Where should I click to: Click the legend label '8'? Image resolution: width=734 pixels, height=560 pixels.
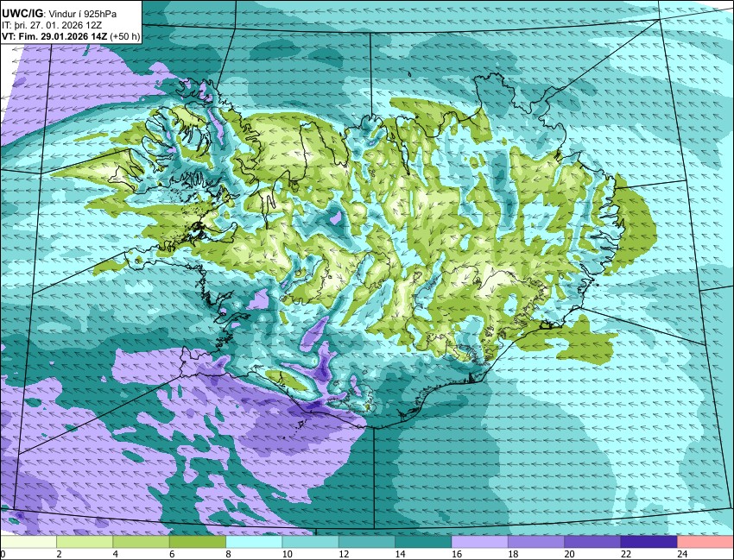(229, 554)
